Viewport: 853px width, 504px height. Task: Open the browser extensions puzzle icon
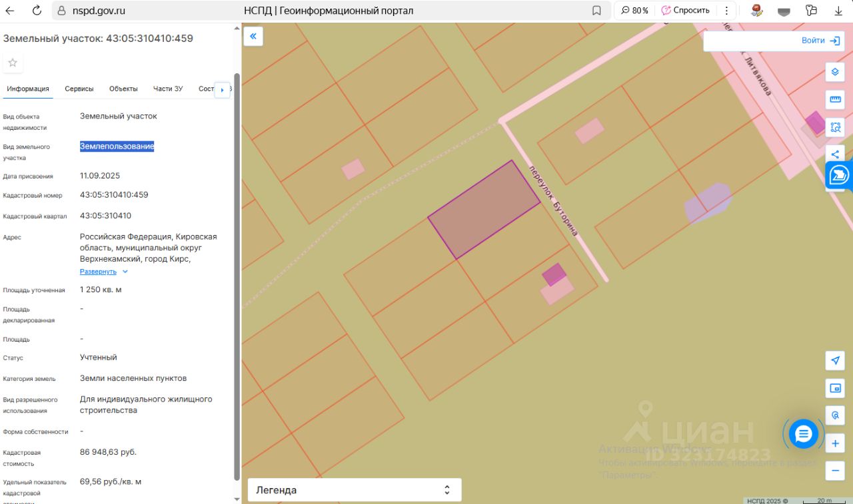811,11
